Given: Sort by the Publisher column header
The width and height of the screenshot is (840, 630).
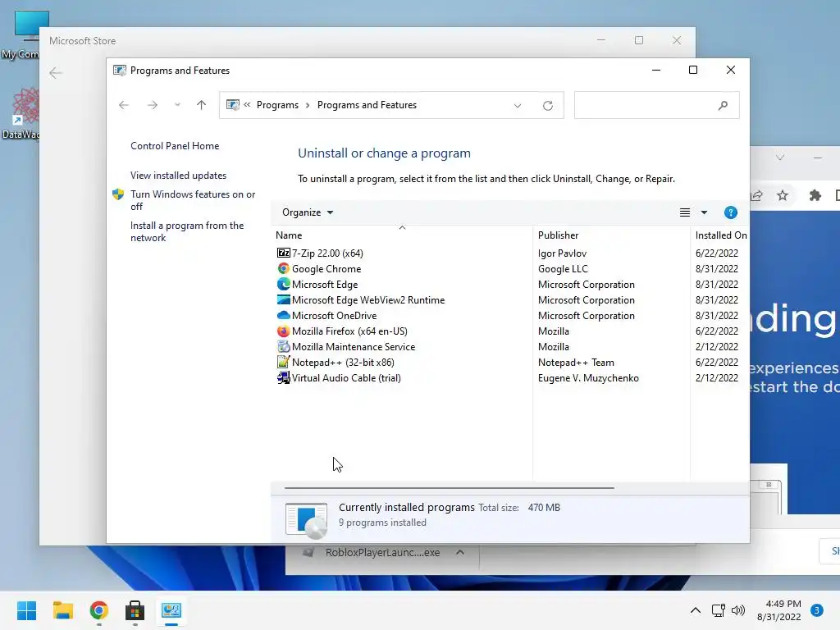Looking at the screenshot, I should coord(611,235).
